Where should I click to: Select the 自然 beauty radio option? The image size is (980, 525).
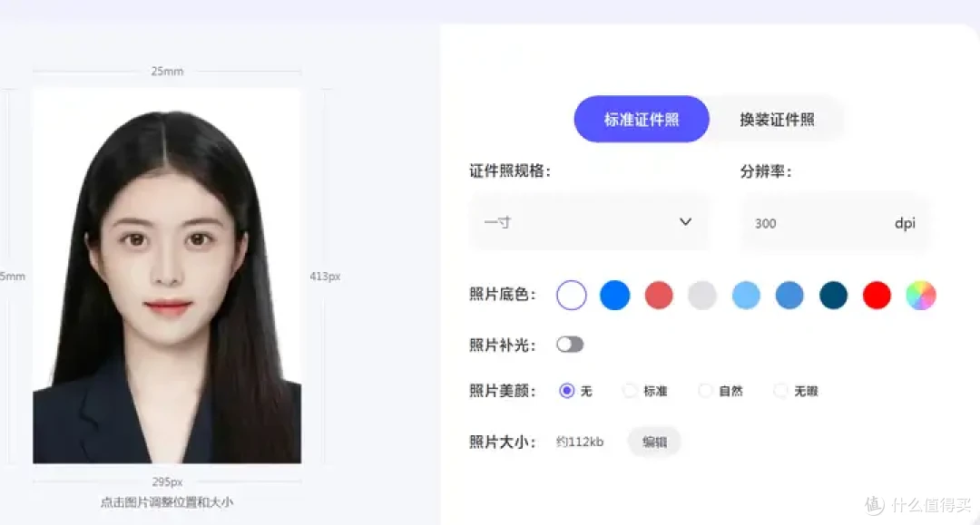[705, 391]
